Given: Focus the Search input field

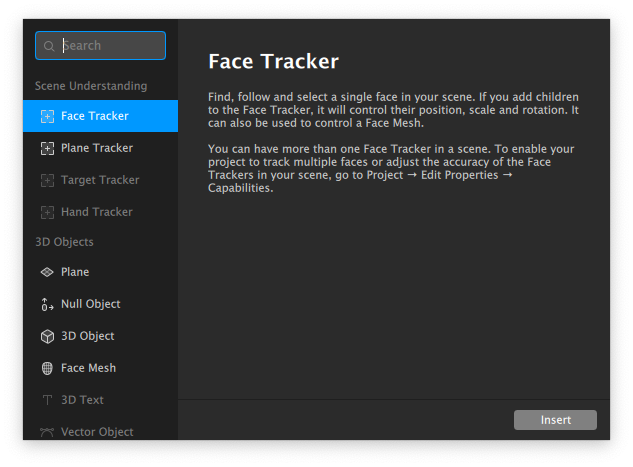Looking at the screenshot, I should [x=101, y=46].
